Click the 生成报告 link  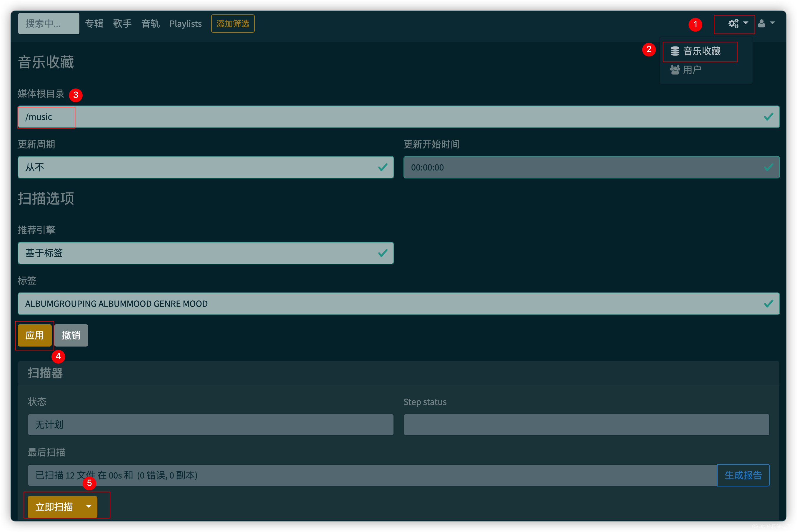point(743,475)
